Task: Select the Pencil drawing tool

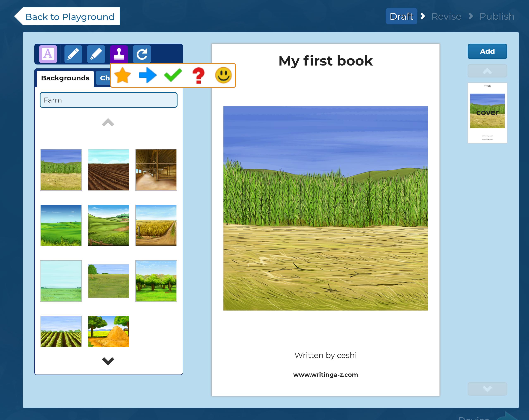Action: [x=73, y=54]
